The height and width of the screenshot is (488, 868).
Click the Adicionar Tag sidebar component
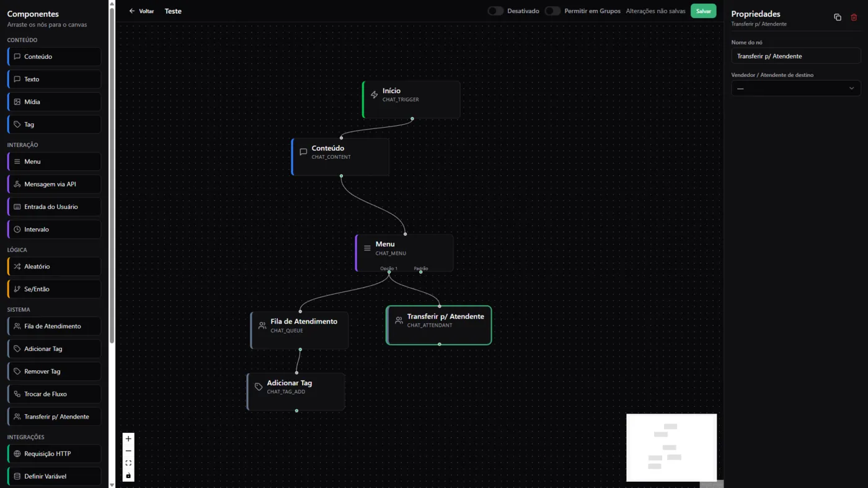[x=55, y=349]
